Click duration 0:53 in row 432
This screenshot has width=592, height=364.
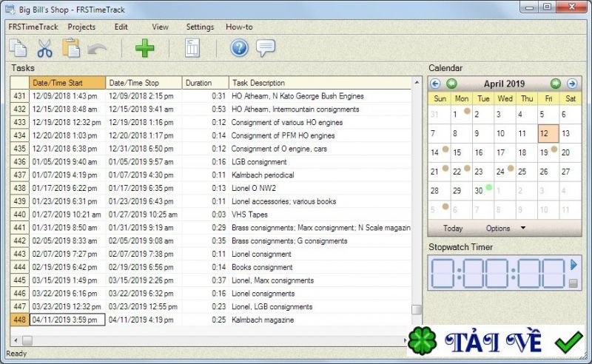tap(206, 109)
